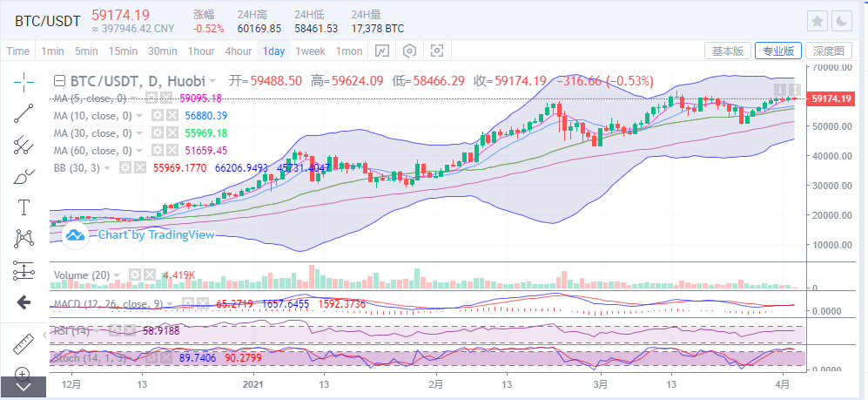
Task: Select professional version 专业版
Action: [778, 51]
